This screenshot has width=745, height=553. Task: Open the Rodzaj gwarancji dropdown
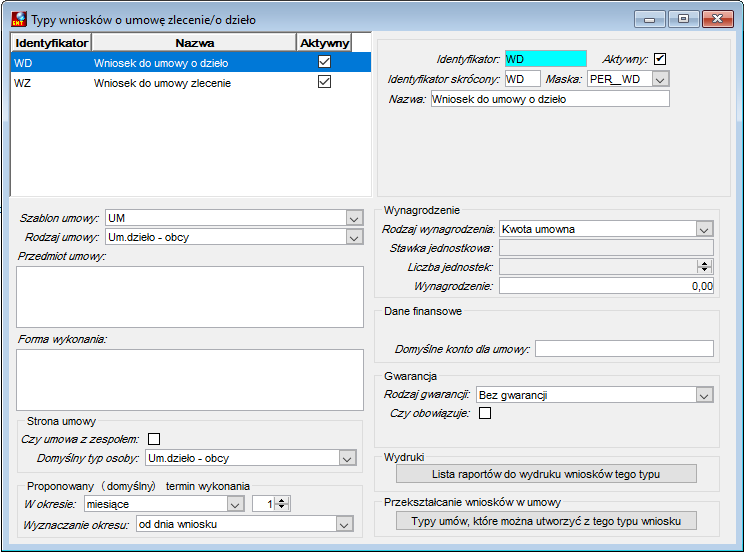click(x=704, y=395)
